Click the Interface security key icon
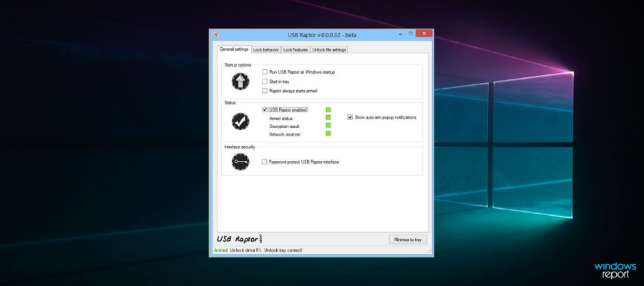644x286 pixels. point(240,162)
